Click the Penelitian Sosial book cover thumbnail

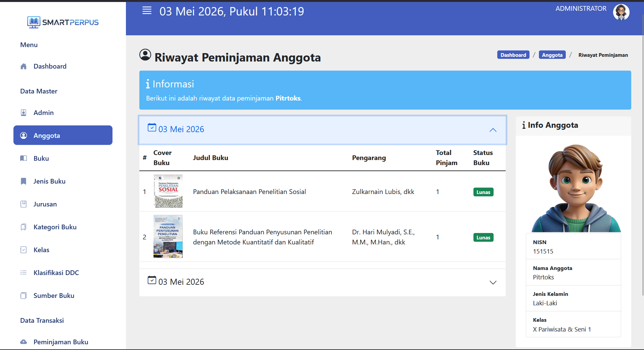(168, 191)
